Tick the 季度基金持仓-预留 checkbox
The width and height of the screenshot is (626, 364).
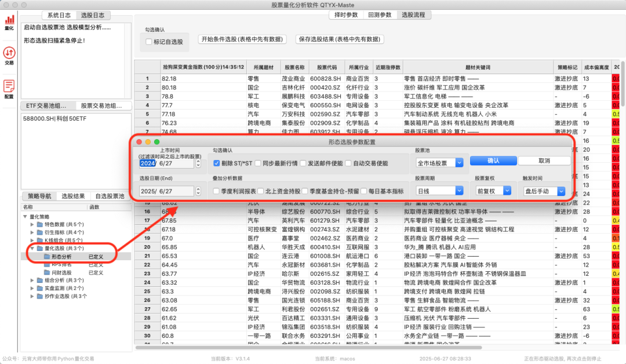(305, 191)
